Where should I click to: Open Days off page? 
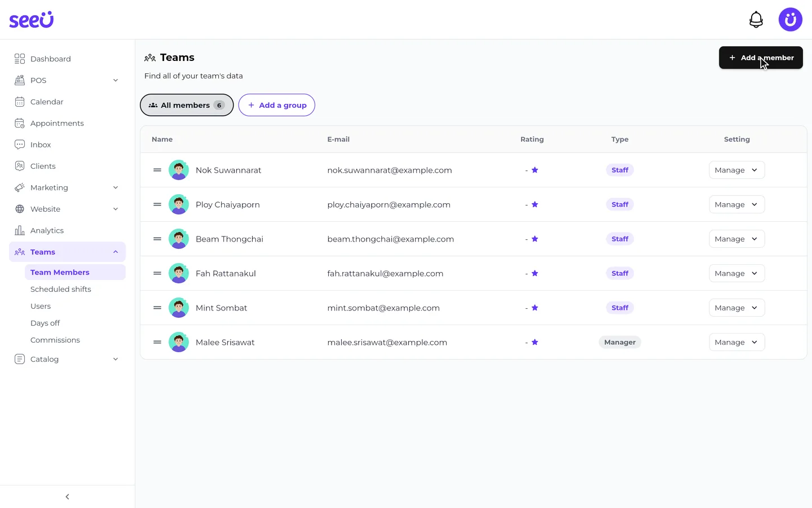point(45,323)
